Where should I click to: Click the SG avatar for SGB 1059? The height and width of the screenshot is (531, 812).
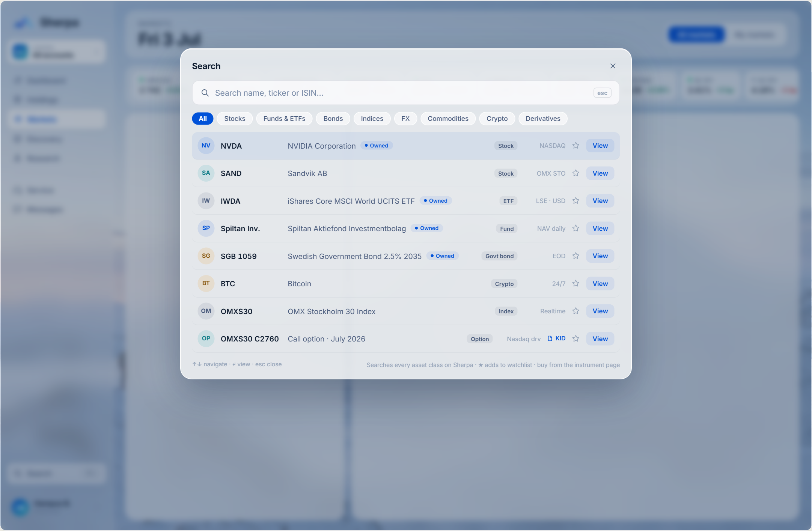(x=206, y=256)
